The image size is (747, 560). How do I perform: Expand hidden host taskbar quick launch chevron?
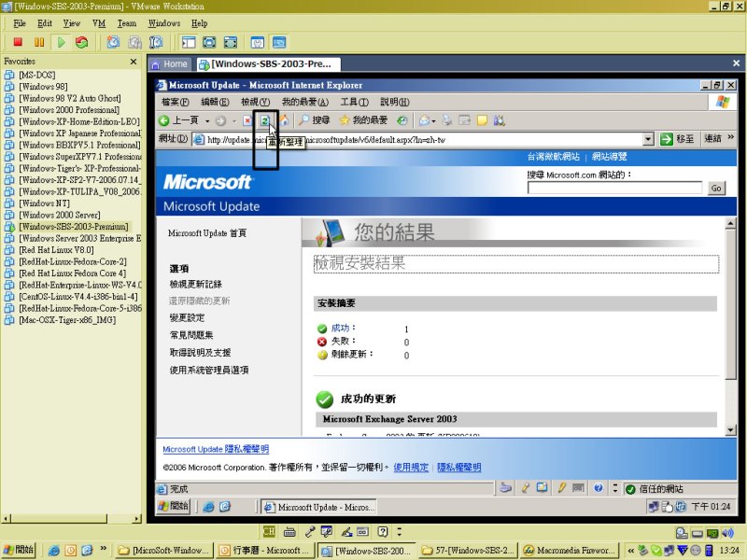103,548
